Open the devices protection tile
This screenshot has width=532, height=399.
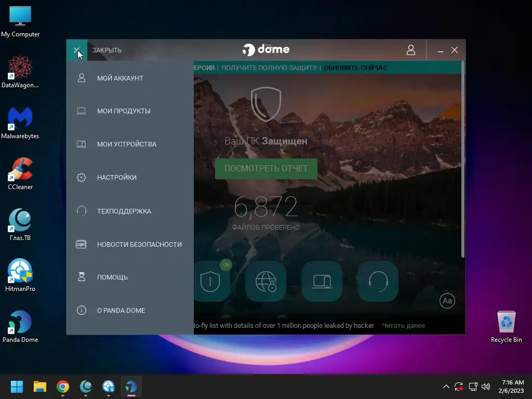click(322, 281)
